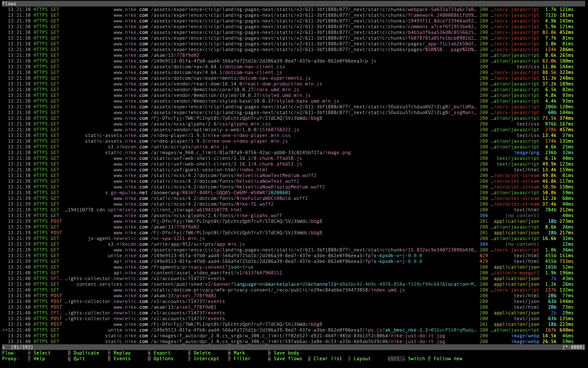This screenshot has height=368, width=588.
Task: Select the s.go-mpulse.net boomerang flow
Action: click(x=294, y=193)
